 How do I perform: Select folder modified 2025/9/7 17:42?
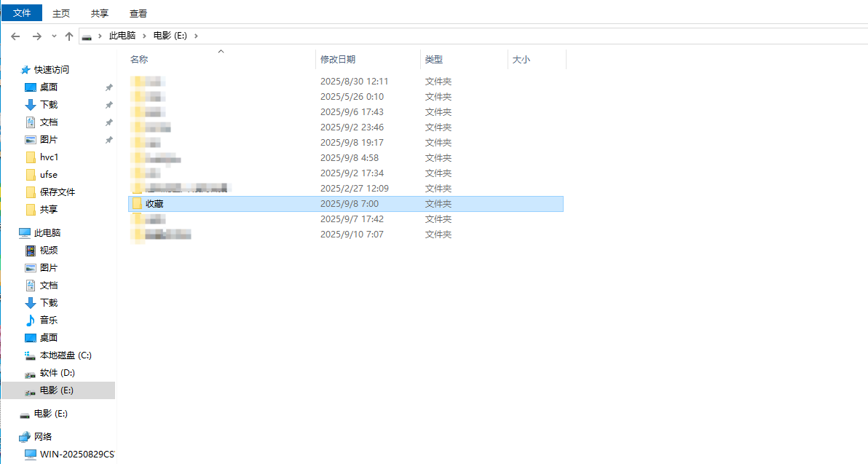346,219
